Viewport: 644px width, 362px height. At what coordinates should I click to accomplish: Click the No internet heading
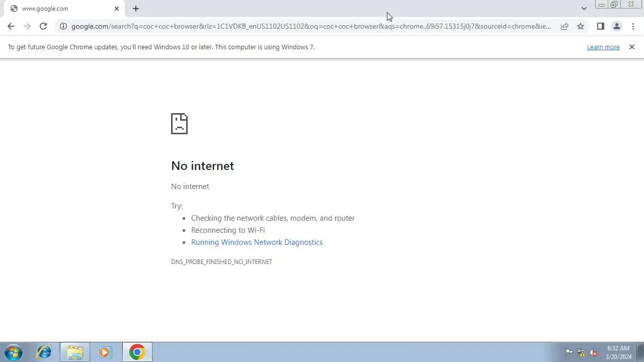[x=202, y=166]
